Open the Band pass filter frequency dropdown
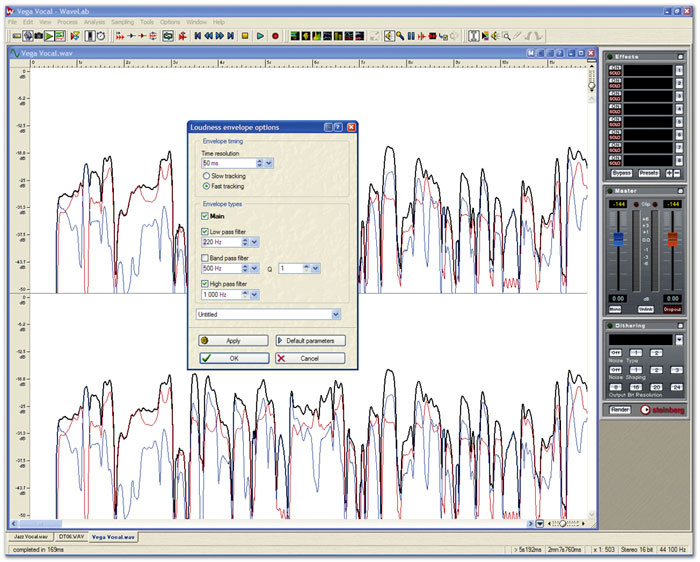Screen dimensions: 700x562 [254, 268]
